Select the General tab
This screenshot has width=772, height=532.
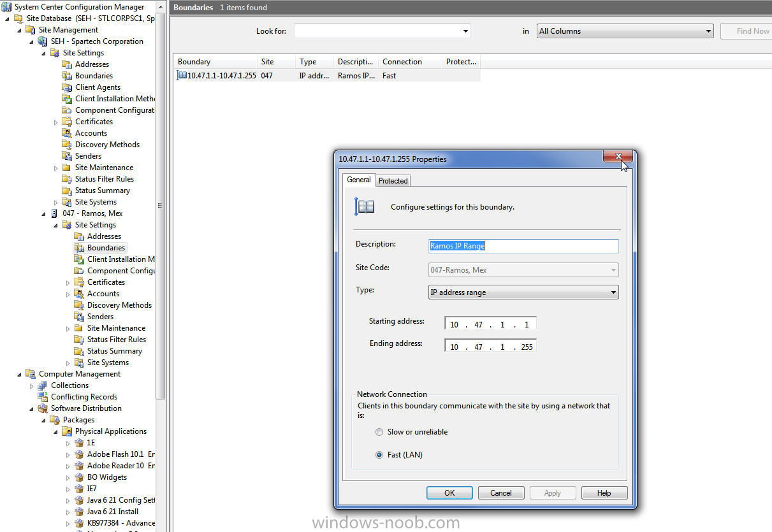358,180
